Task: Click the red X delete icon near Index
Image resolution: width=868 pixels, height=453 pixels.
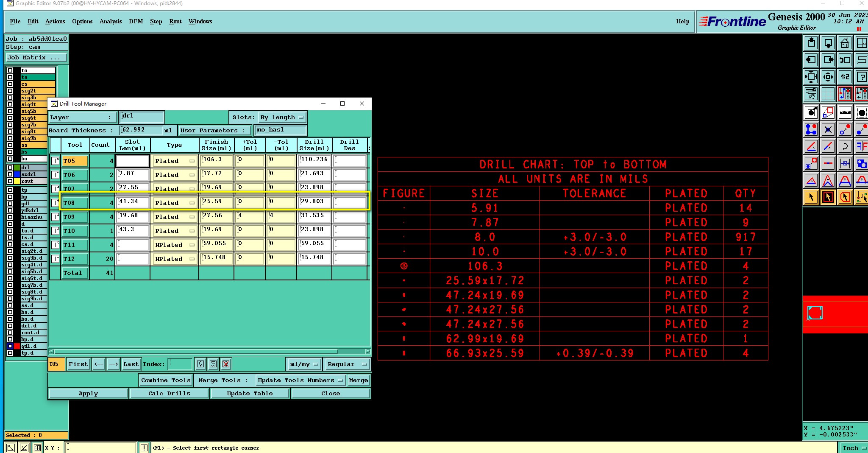Action: (226, 364)
